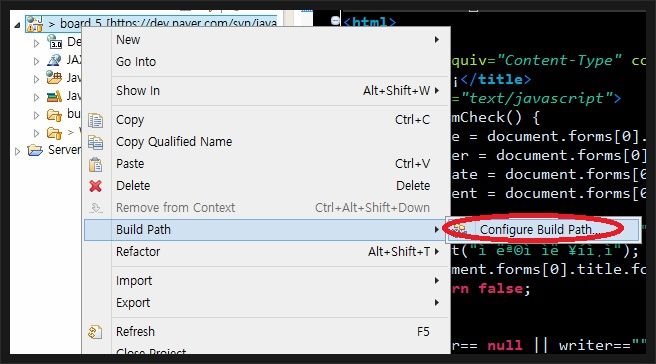Click the Paste clipboard icon
Image resolution: width=656 pixels, height=364 pixels.
click(95, 164)
